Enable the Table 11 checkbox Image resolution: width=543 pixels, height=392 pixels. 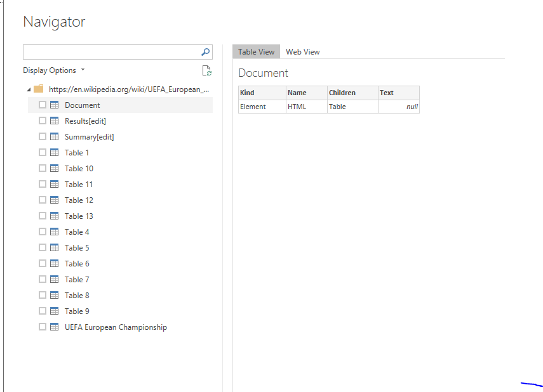coord(43,185)
